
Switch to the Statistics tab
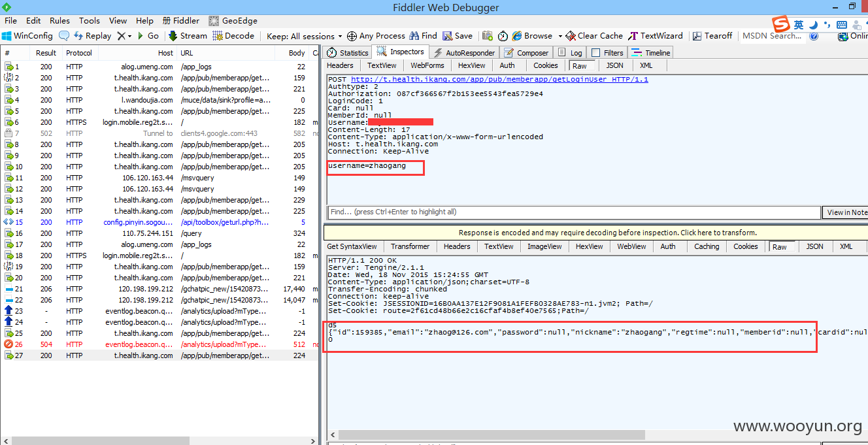click(348, 53)
